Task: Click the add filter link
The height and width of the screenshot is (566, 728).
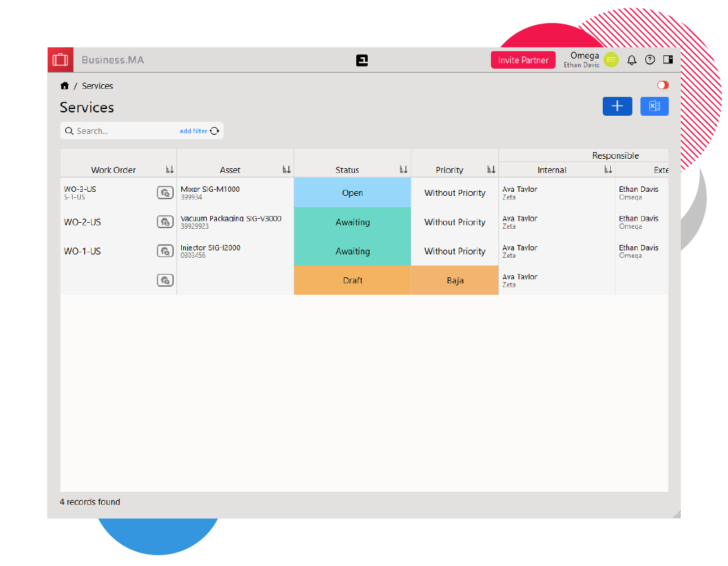Action: (x=193, y=131)
